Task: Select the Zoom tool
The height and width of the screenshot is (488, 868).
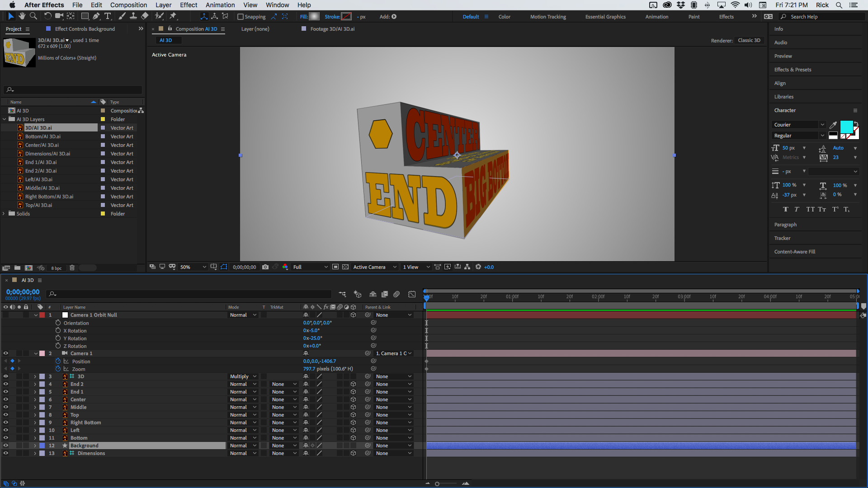Action: tap(33, 16)
